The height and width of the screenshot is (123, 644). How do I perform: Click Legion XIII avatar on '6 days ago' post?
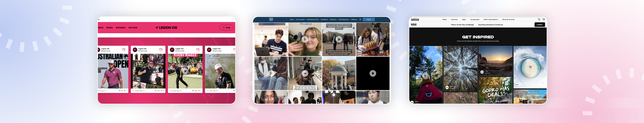[172, 50]
